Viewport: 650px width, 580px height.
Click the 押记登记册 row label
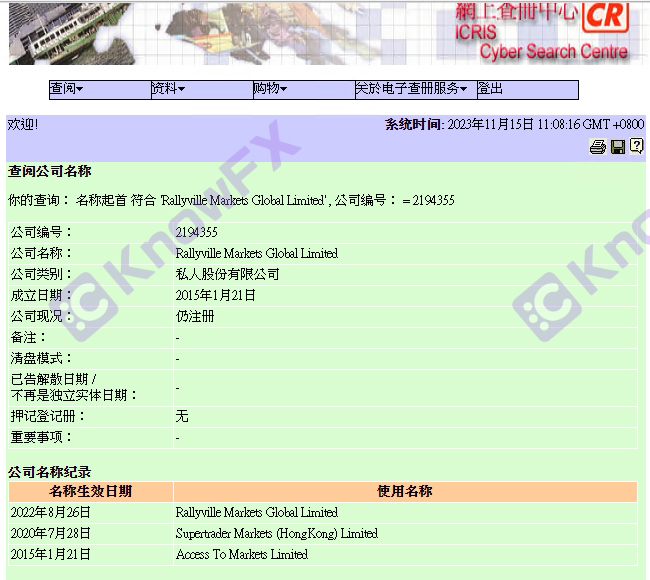47,416
